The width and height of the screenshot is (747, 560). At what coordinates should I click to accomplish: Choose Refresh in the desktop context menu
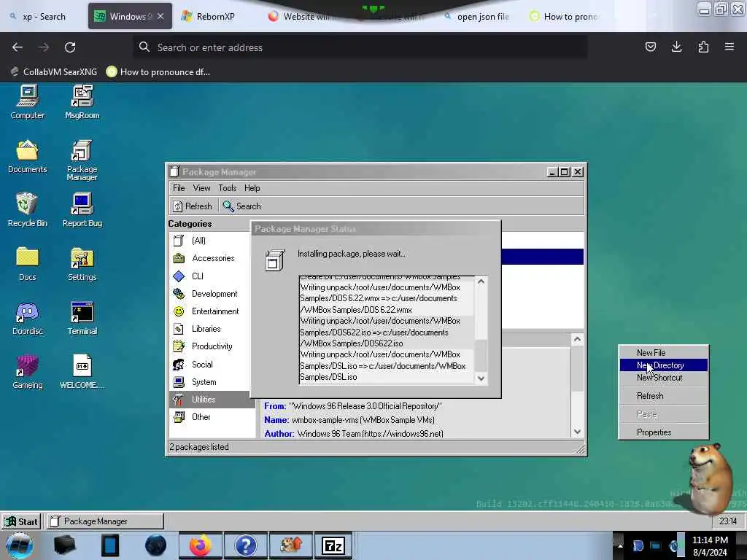pos(664,396)
